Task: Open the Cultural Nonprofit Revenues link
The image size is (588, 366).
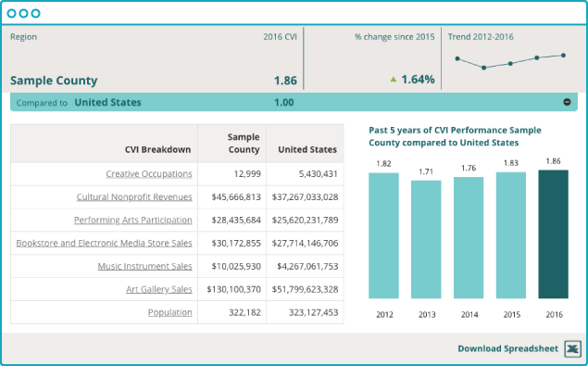Action: [134, 197]
